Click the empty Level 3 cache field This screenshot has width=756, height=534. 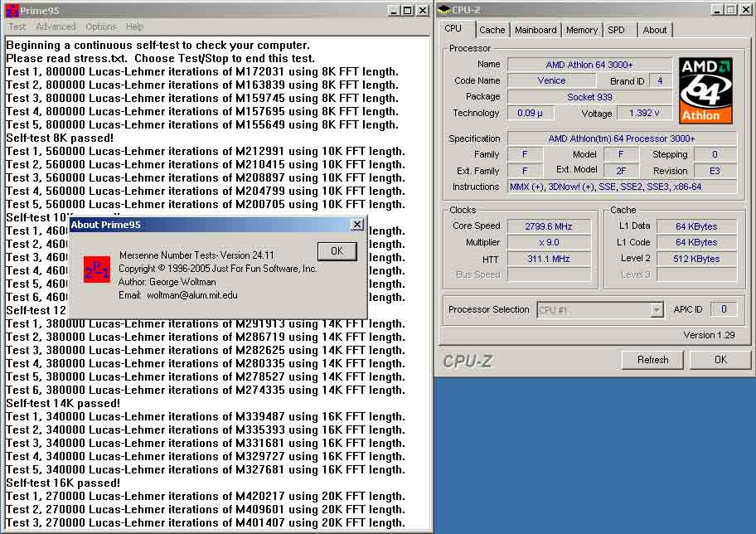click(696, 274)
